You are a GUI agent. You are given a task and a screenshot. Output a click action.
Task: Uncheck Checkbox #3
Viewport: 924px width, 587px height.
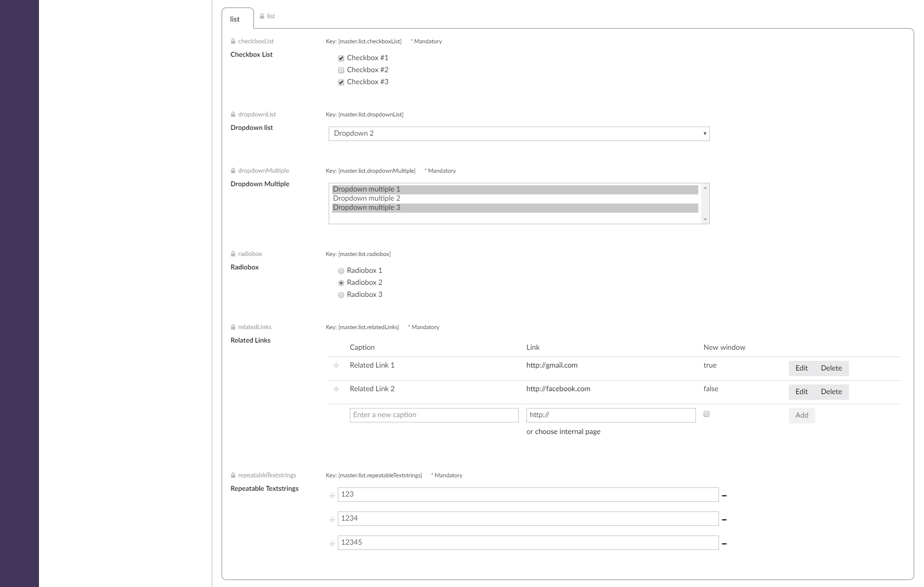point(341,82)
